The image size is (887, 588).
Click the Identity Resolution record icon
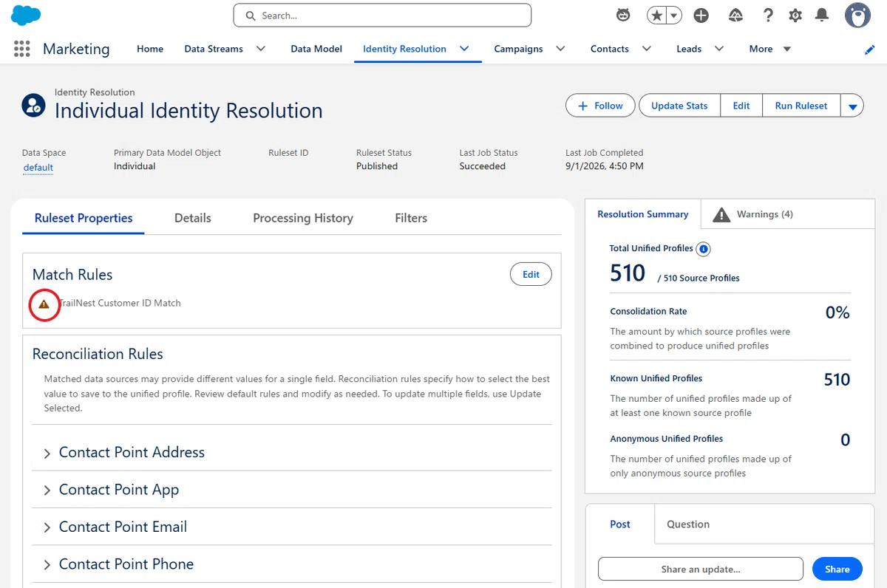point(33,106)
